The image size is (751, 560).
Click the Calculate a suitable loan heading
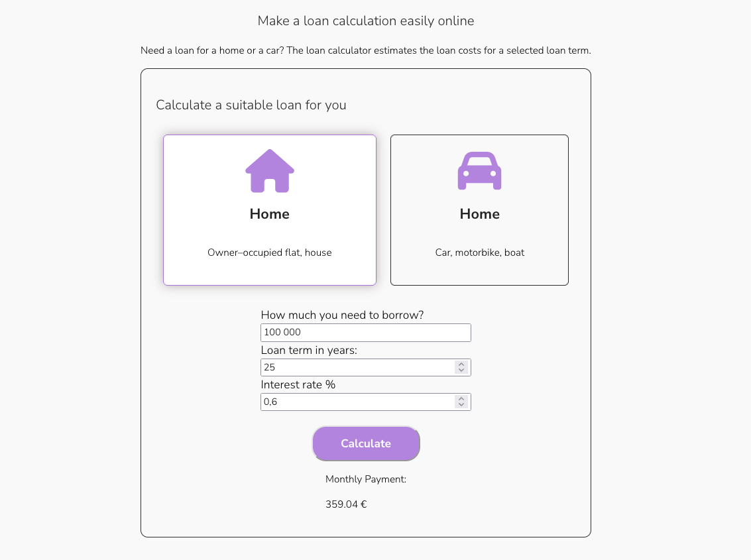251,105
